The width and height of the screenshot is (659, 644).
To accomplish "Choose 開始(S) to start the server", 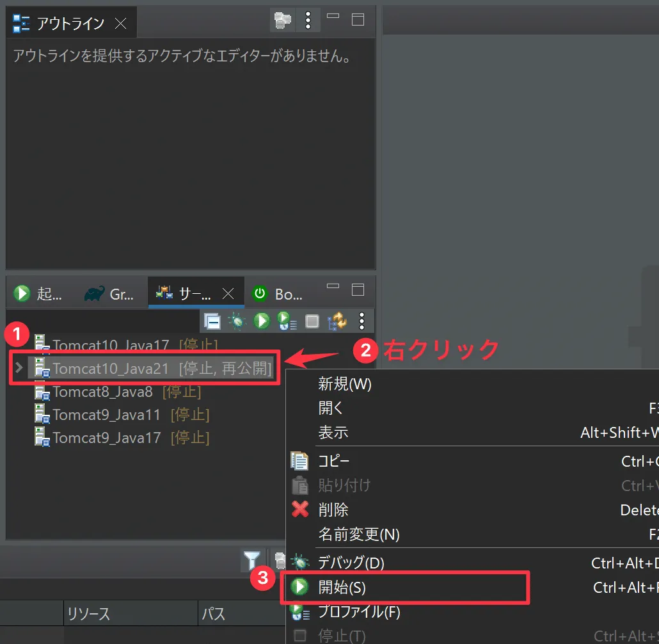I will point(472,587).
